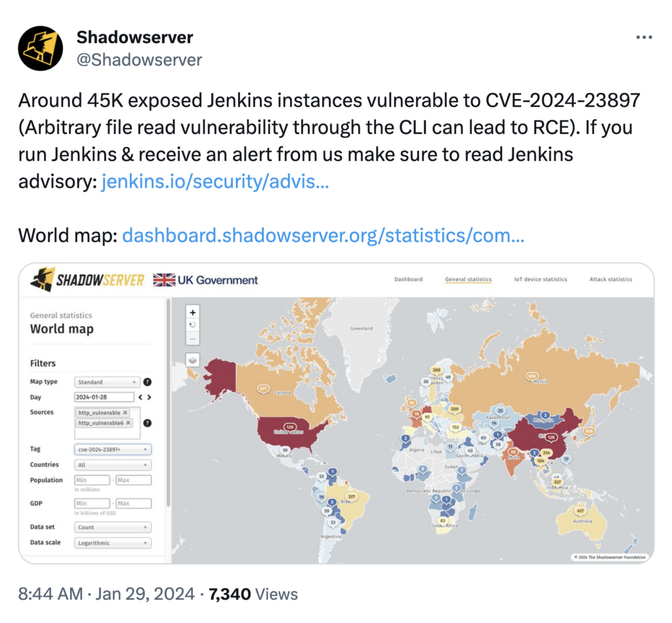Screen dimensions: 672x623
Task: Follow the dashboard.shadowserver.org world map link
Action: (x=323, y=235)
